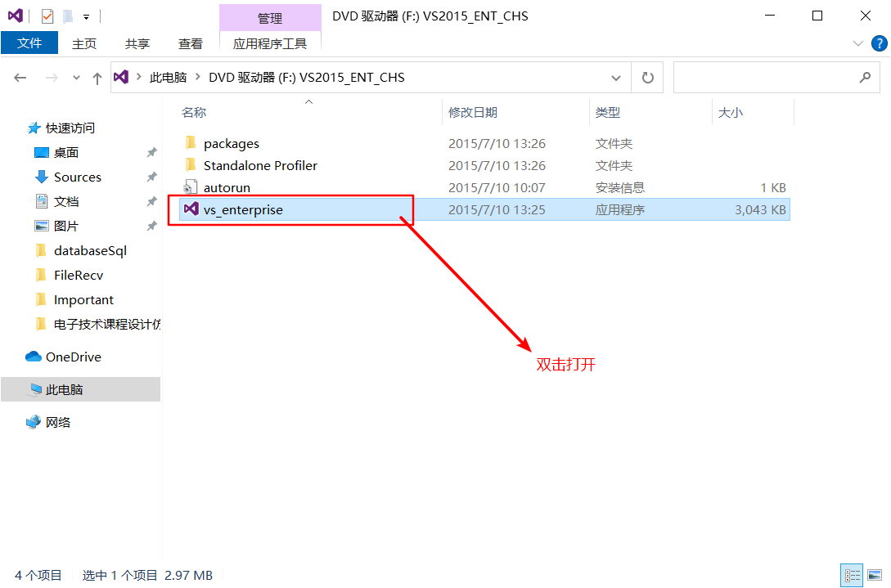Click the 2015/7/10 13:25 date cell
891x588 pixels.
pyautogui.click(x=497, y=209)
